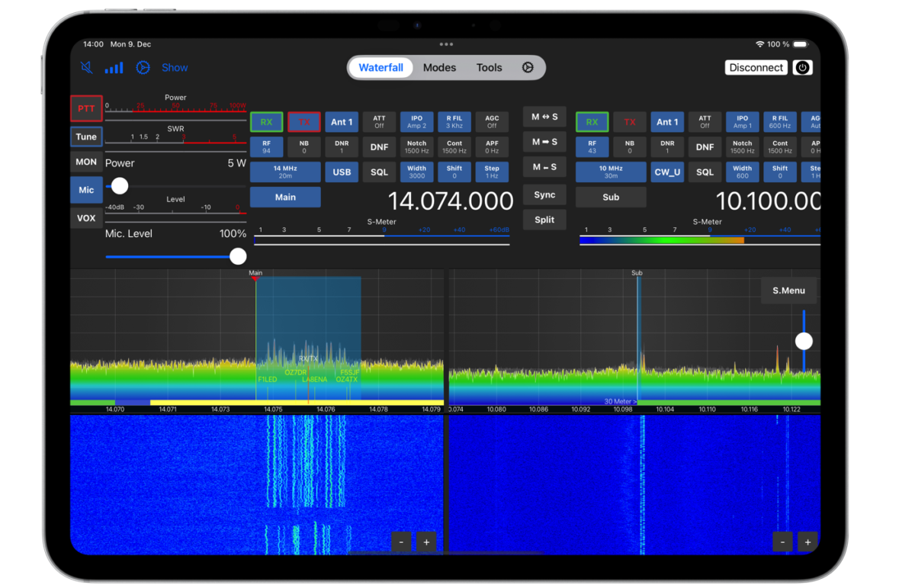915x588 pixels.
Task: Zoom out the main waterfall with minus icon
Action: (401, 542)
